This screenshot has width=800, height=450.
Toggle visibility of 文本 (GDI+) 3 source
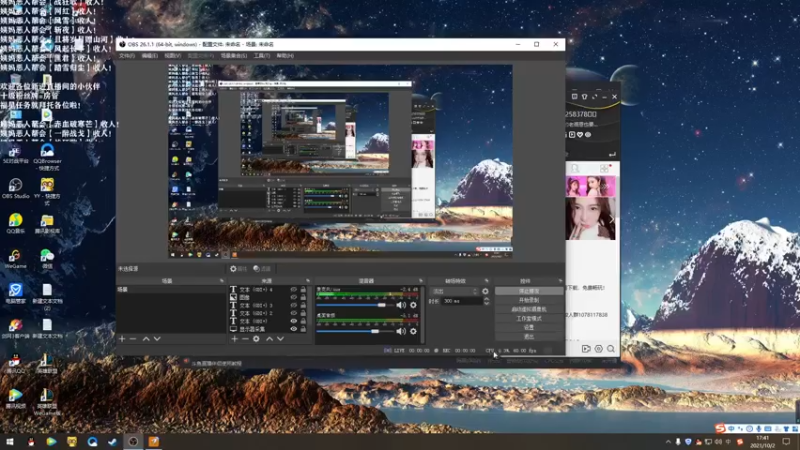click(293, 305)
